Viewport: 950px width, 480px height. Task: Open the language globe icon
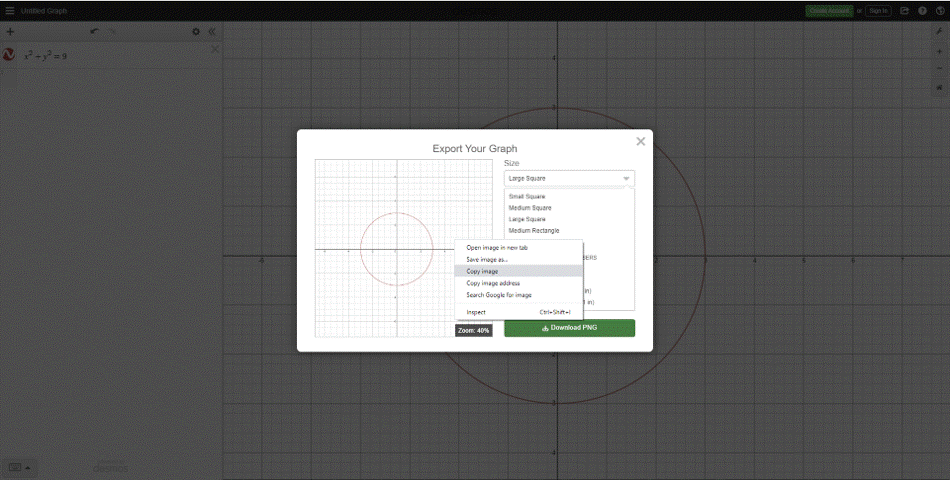[x=940, y=11]
